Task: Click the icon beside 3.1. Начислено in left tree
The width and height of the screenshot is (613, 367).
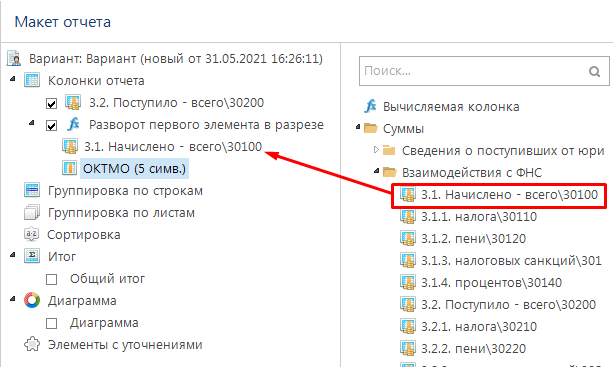Action: (70, 146)
